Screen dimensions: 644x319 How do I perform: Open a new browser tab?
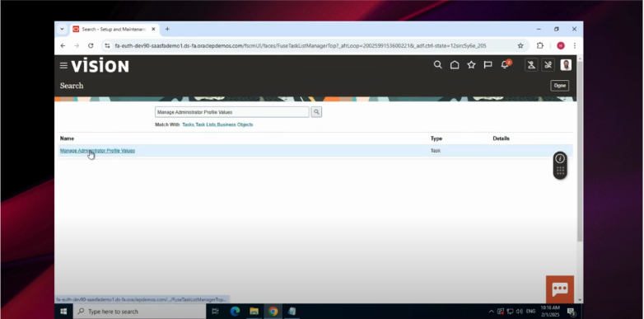(x=167, y=29)
